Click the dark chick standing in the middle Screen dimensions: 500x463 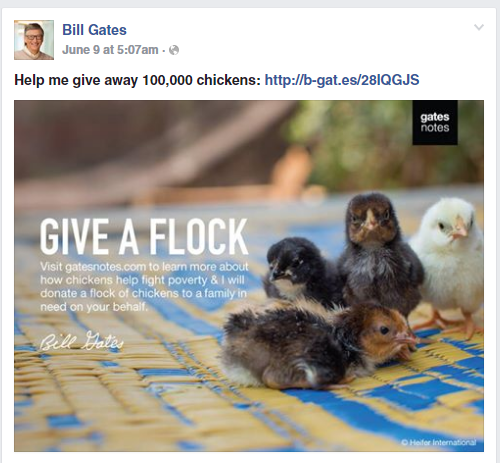[x=377, y=252]
